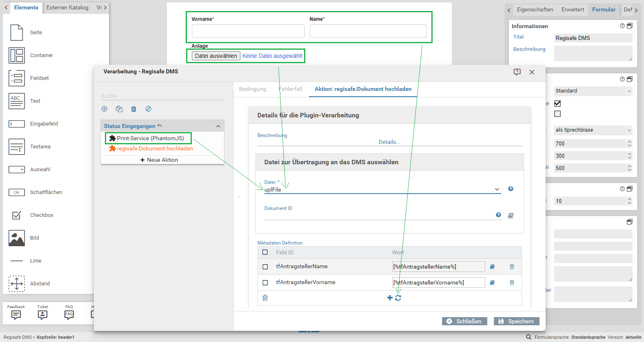Toggle the Feld ID header checkbox
The image size is (644, 342).
point(265,252)
